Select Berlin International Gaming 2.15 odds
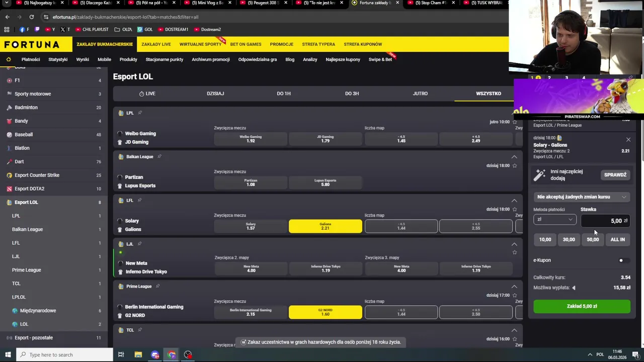The width and height of the screenshot is (644, 362). point(251,312)
